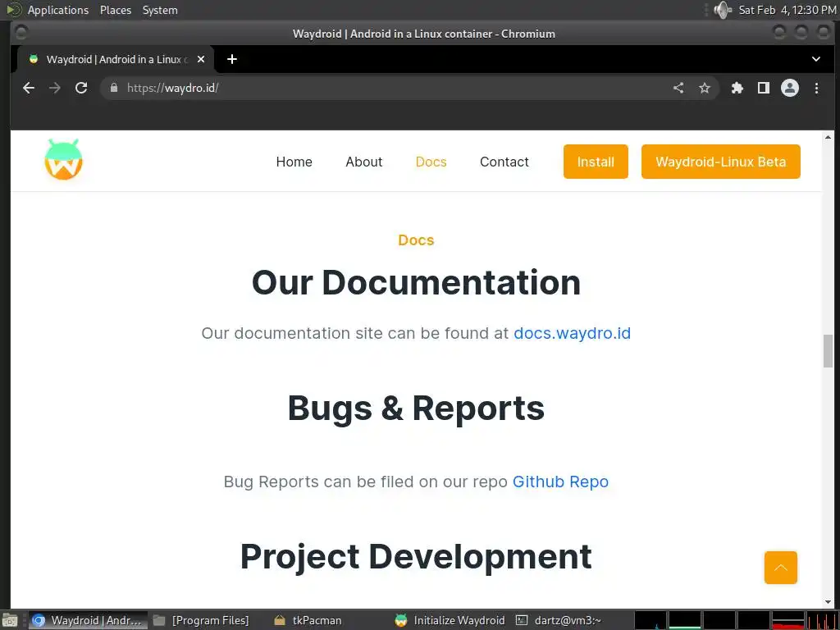Viewport: 840px width, 630px height.
Task: Share this page via the share icon
Action: [x=678, y=88]
